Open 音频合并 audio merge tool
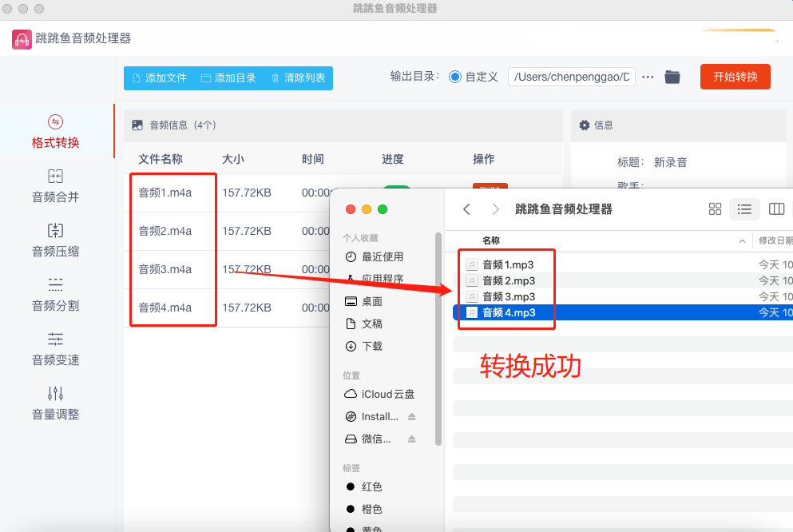793x532 pixels. click(x=55, y=186)
